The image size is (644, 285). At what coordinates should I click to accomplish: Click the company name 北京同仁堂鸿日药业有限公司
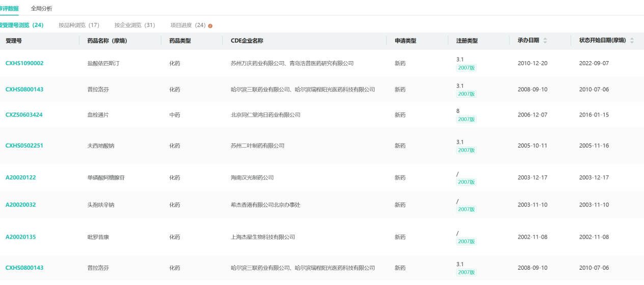(x=265, y=115)
